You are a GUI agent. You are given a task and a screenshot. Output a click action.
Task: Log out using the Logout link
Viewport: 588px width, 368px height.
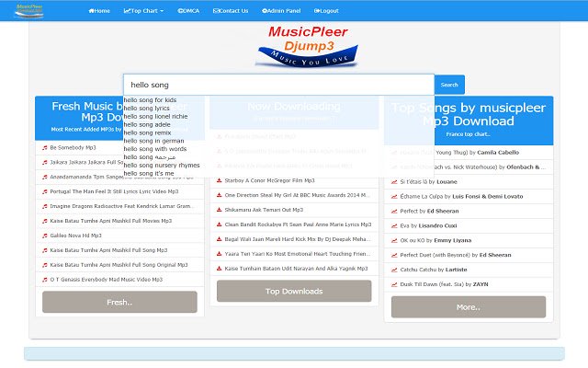coord(326,11)
